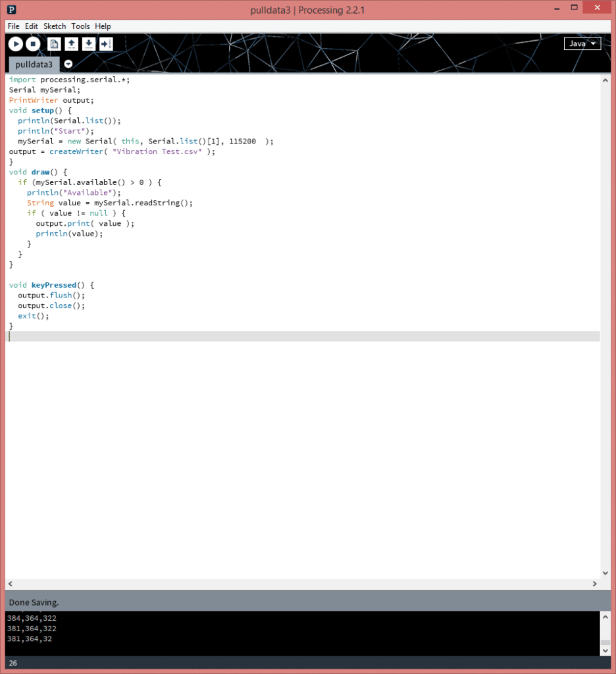The height and width of the screenshot is (674, 616).
Task: Open the File menu
Action: [x=13, y=26]
